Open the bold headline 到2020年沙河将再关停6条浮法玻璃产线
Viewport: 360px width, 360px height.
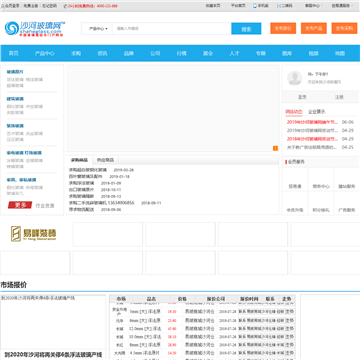pos(53,354)
